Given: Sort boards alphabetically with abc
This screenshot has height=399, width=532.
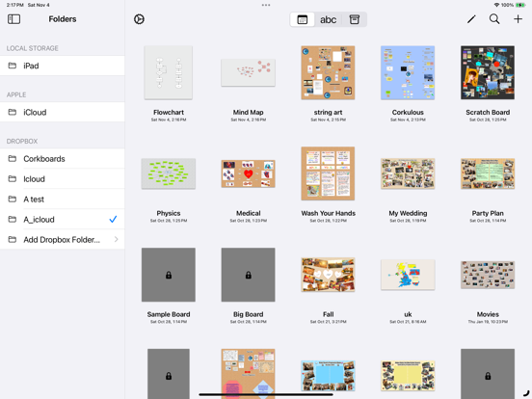Looking at the screenshot, I should 328,19.
